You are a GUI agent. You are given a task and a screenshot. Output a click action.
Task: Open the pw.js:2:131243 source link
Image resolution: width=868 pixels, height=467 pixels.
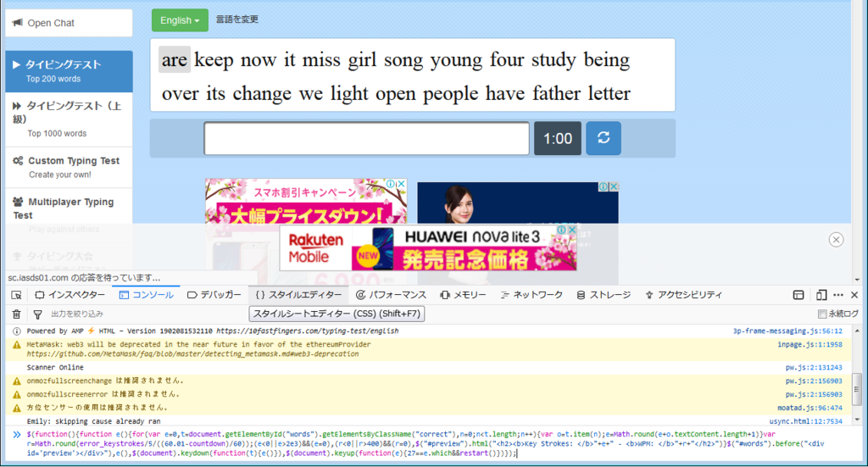click(814, 367)
